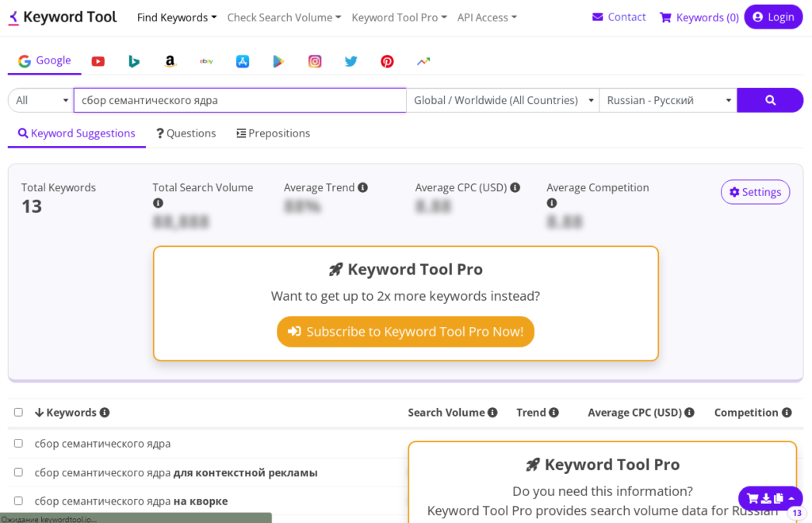This screenshot has width=812, height=523.
Task: Open the App Store keyword tab
Action: pyautogui.click(x=243, y=61)
